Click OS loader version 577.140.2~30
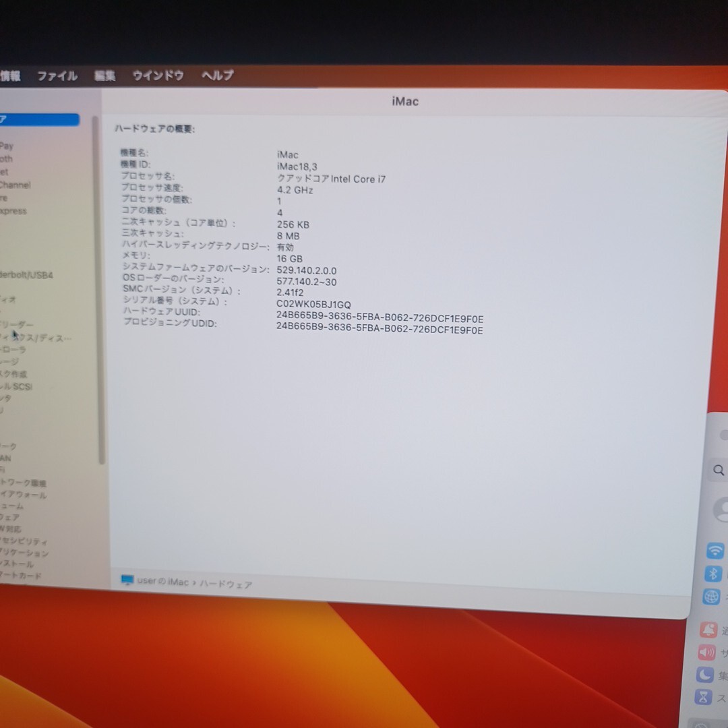The width and height of the screenshot is (728, 728). click(307, 282)
